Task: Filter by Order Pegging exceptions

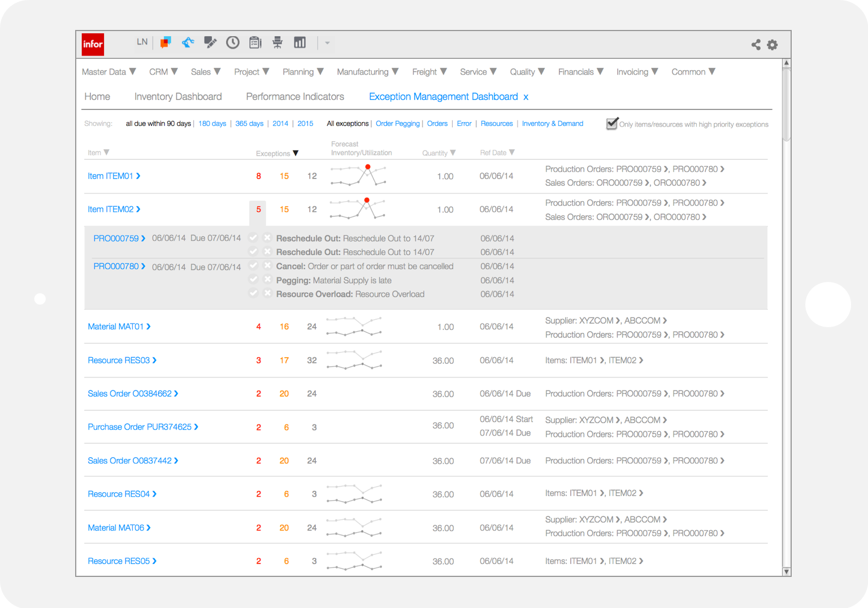Action: pos(398,124)
